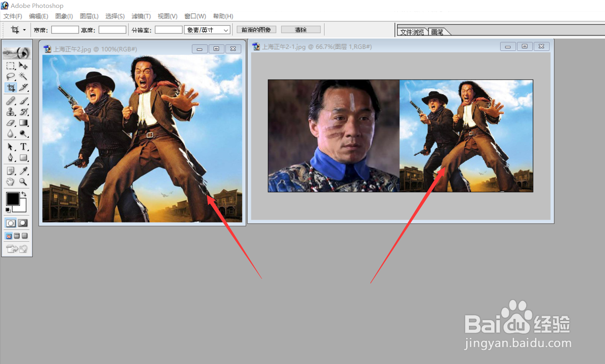Open the 窗口(W) menu
Viewport: 605px width, 364px height.
[195, 16]
